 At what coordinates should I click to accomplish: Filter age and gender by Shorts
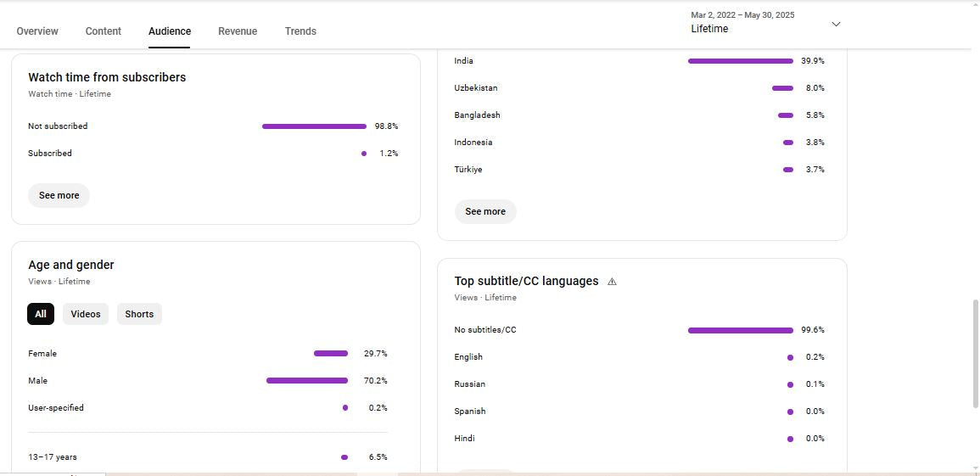pos(139,314)
